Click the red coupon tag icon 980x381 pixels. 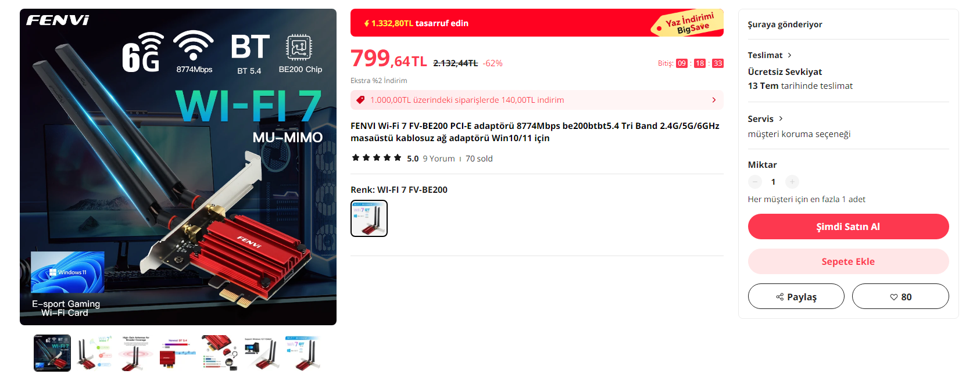[x=360, y=100]
